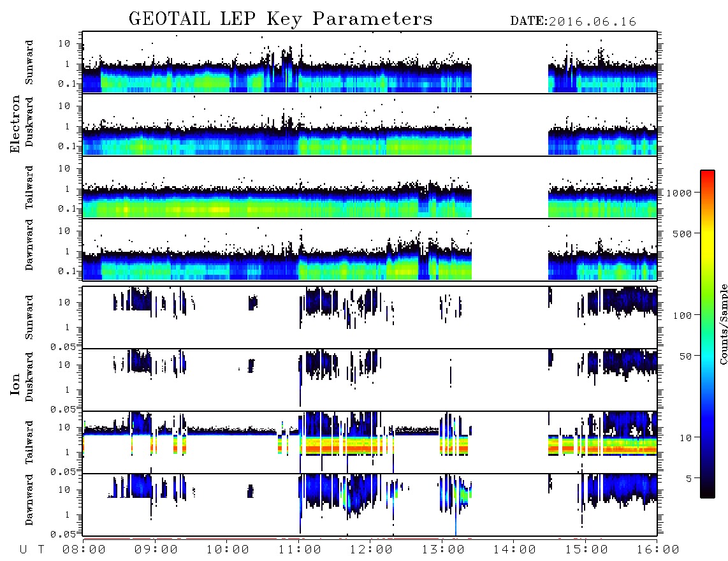Click the 12:00 time tick label
This screenshot has width=728, height=561.
click(371, 550)
